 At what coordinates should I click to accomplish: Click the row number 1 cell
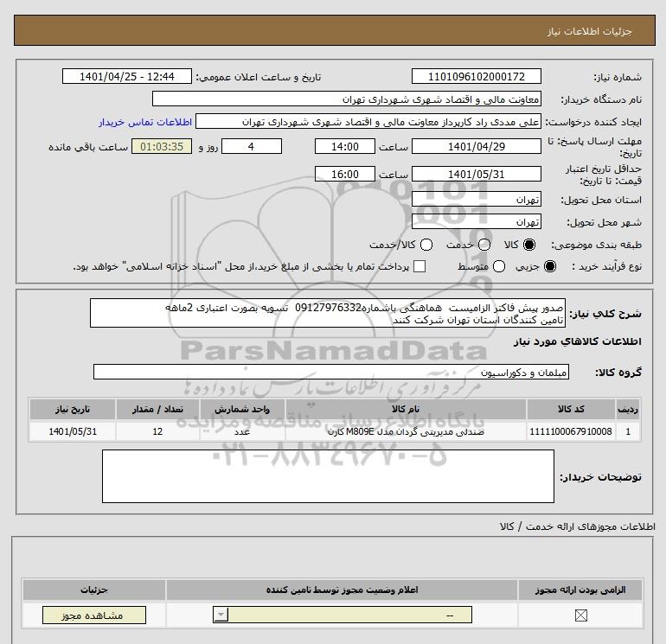pos(628,431)
